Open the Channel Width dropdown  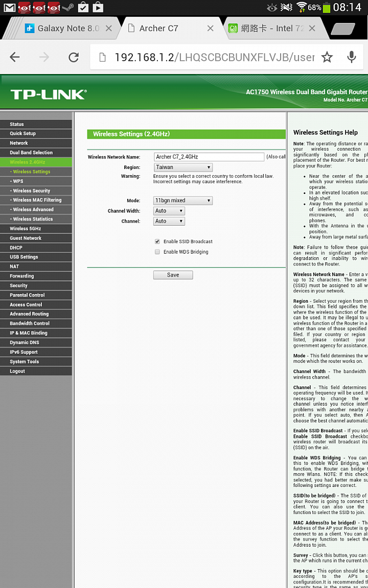click(x=169, y=211)
